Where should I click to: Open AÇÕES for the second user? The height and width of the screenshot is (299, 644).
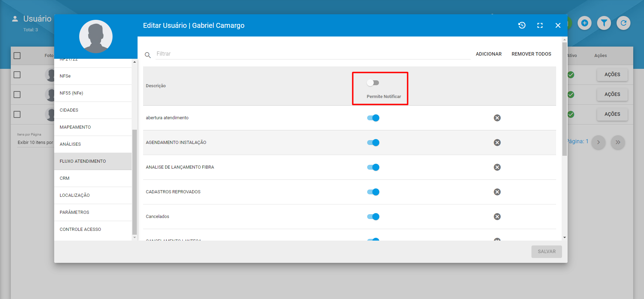point(612,94)
